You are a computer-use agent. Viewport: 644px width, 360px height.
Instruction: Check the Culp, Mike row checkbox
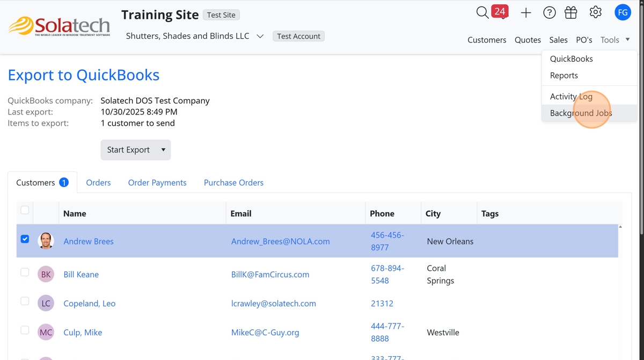point(25,330)
